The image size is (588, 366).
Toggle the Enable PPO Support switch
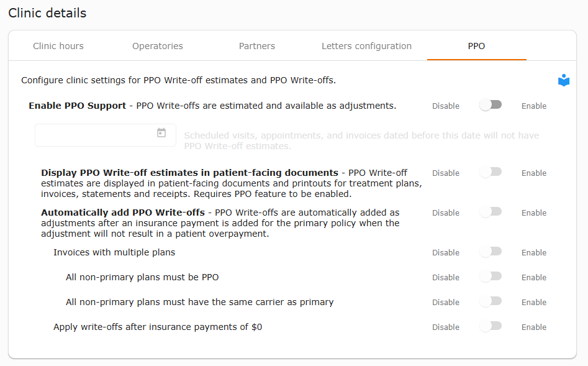491,105
